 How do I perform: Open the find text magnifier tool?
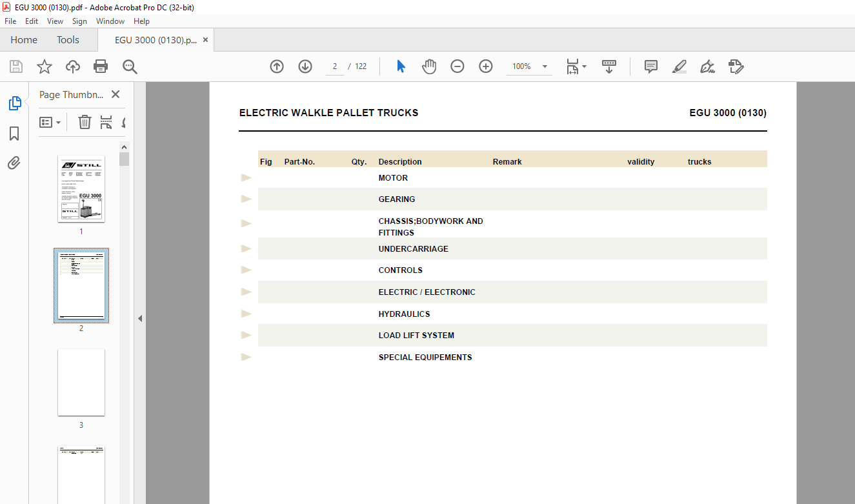click(x=130, y=66)
